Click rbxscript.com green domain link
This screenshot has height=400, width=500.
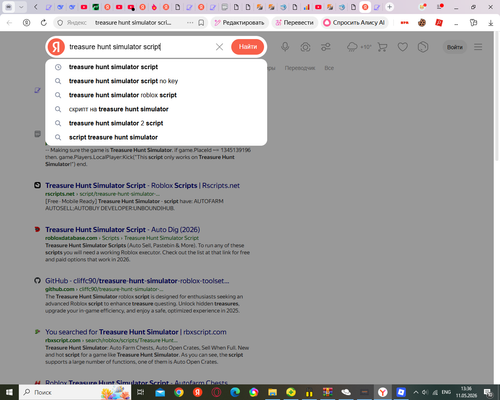(x=63, y=340)
